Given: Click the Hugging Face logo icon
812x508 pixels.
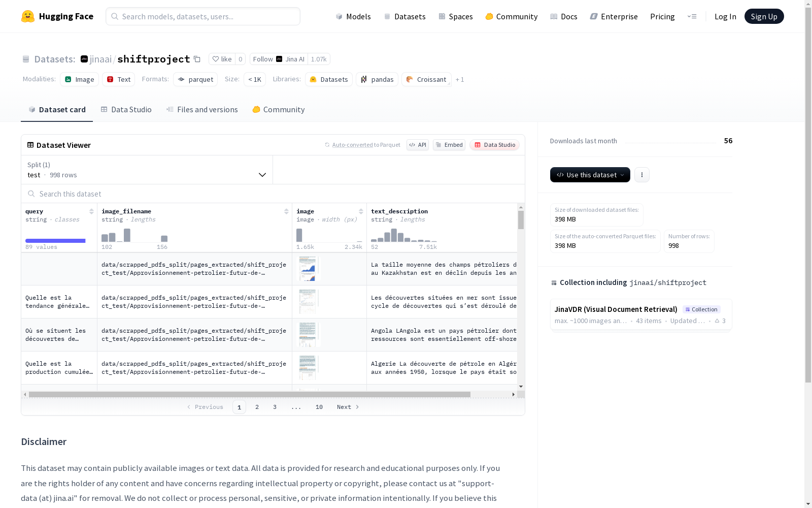Looking at the screenshot, I should coord(28,16).
